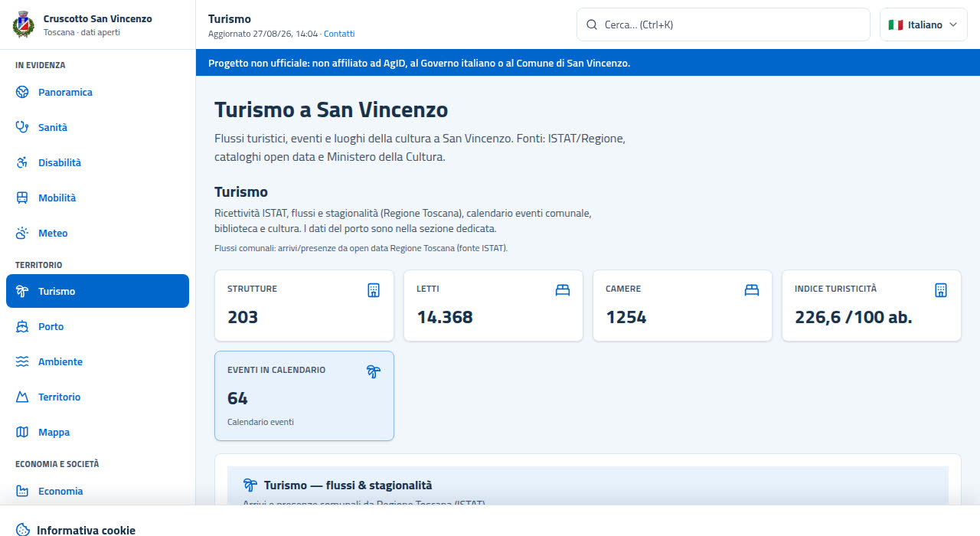Click the Economia factory icon
This screenshot has height=536, width=980.
pyautogui.click(x=22, y=491)
